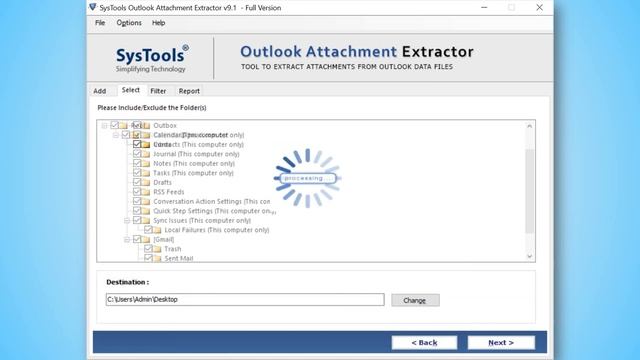Click the Destination path input field
The height and width of the screenshot is (360, 640).
coord(245,299)
